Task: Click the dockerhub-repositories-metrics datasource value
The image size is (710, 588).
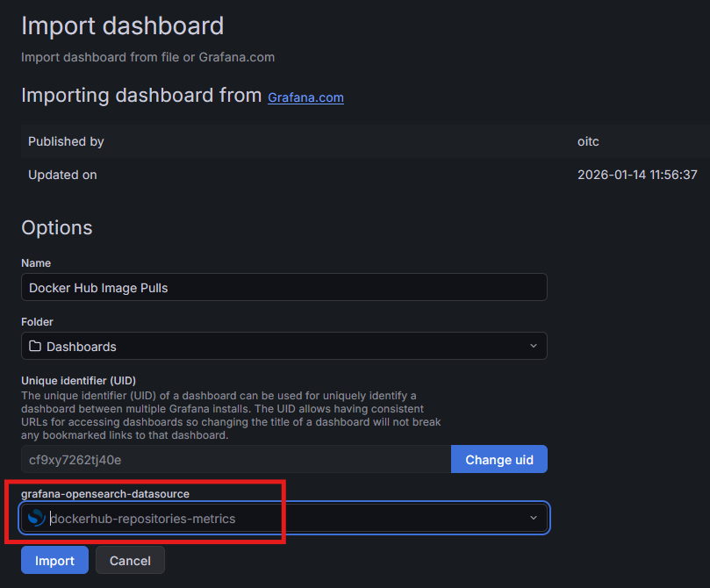Action: pyautogui.click(x=143, y=519)
